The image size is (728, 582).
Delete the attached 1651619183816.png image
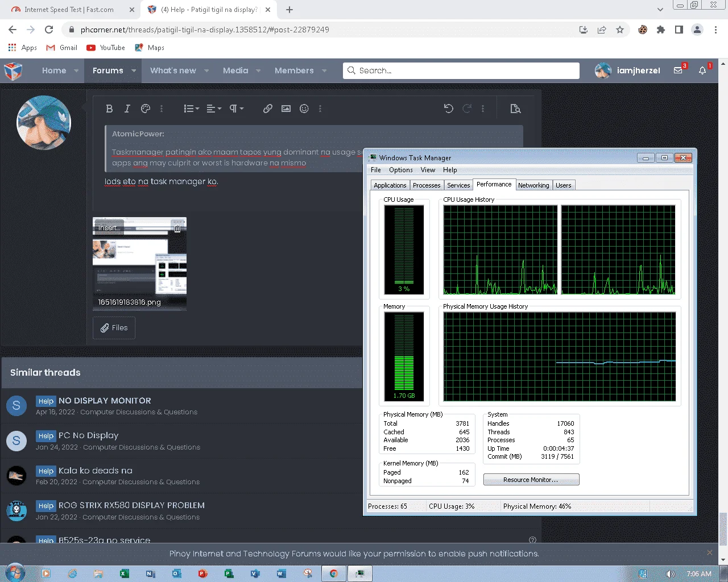[x=177, y=228]
